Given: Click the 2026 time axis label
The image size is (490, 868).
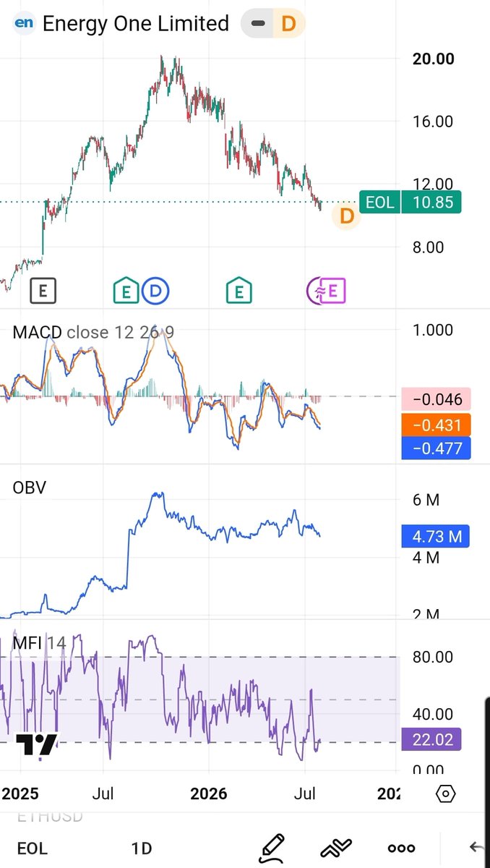Looking at the screenshot, I should coord(208,793).
